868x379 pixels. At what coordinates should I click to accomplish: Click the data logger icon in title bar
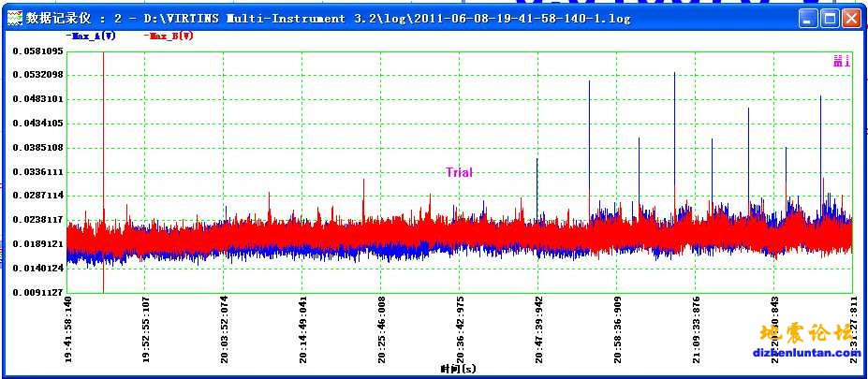[x=12, y=18]
